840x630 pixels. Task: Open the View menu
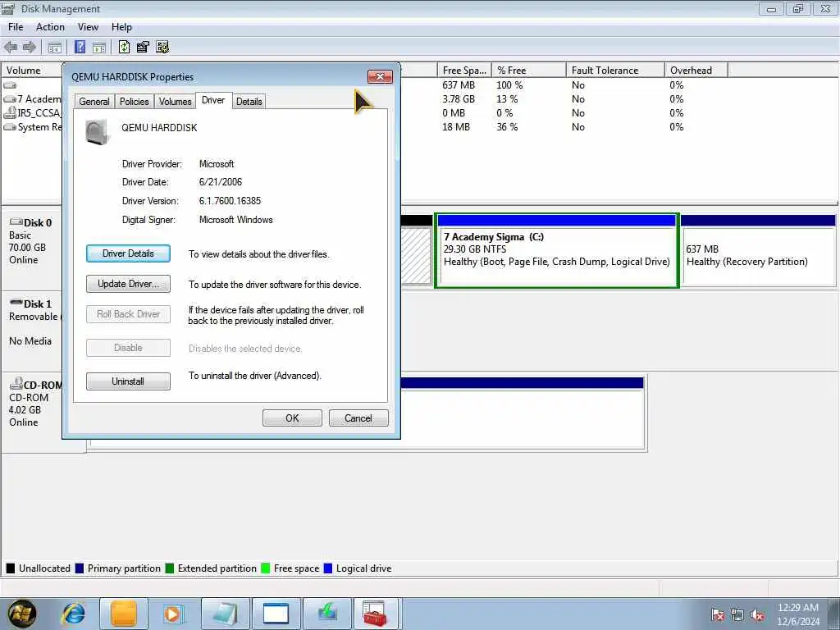(88, 27)
